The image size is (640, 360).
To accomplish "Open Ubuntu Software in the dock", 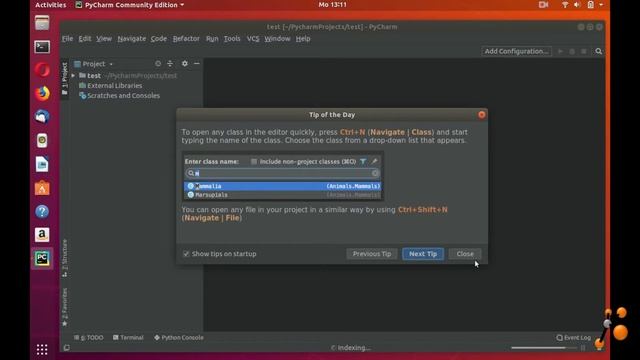I will (x=42, y=188).
